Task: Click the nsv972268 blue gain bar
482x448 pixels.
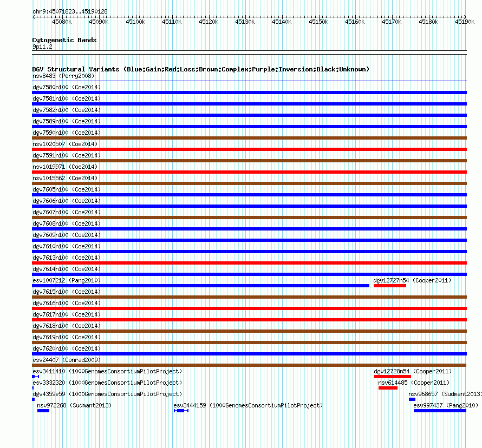Action: [43, 411]
